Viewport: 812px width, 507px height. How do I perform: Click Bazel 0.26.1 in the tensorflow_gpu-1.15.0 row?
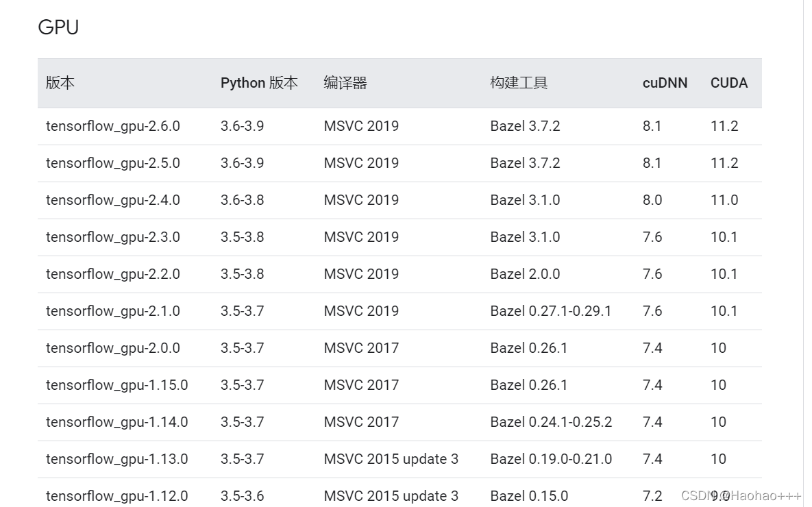(x=529, y=385)
